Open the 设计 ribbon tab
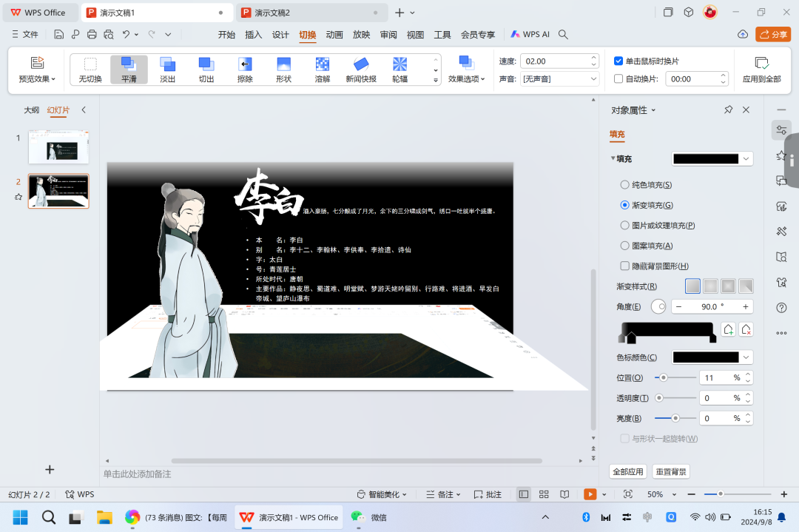The image size is (799, 532). click(280, 35)
